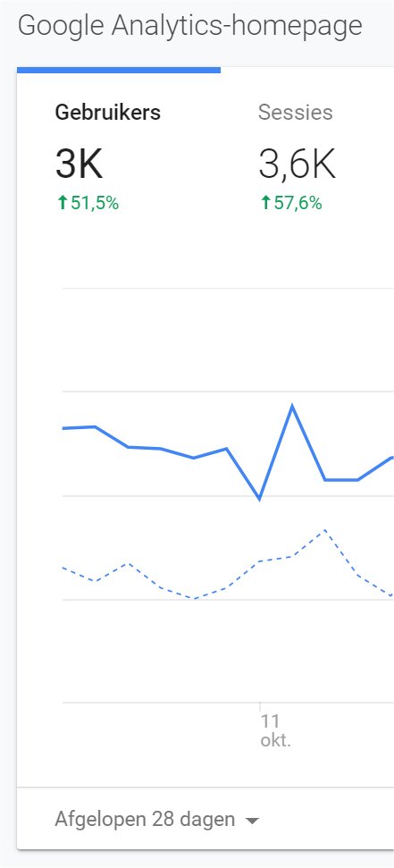The width and height of the screenshot is (394, 868).
Task: Click the green up arrow beside 57,6%
Action: tap(265, 204)
